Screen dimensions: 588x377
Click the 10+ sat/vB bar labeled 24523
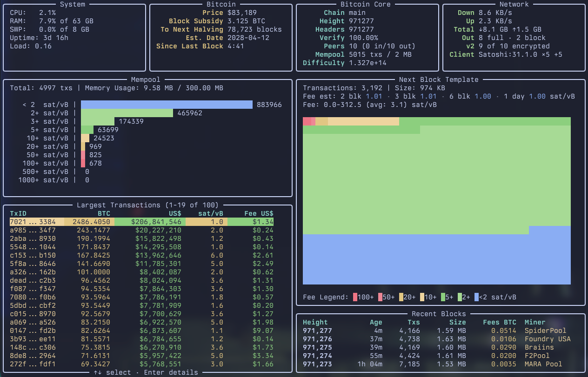[85, 138]
